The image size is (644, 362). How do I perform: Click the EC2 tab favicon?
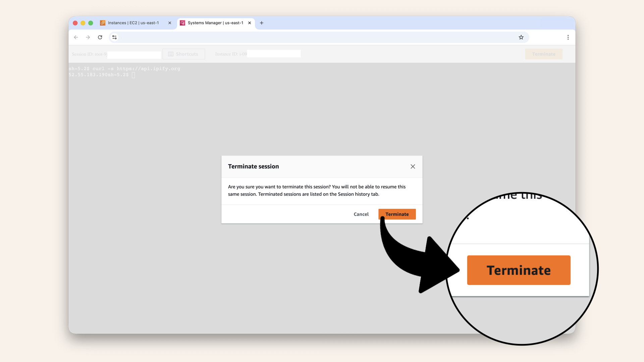coord(103,23)
